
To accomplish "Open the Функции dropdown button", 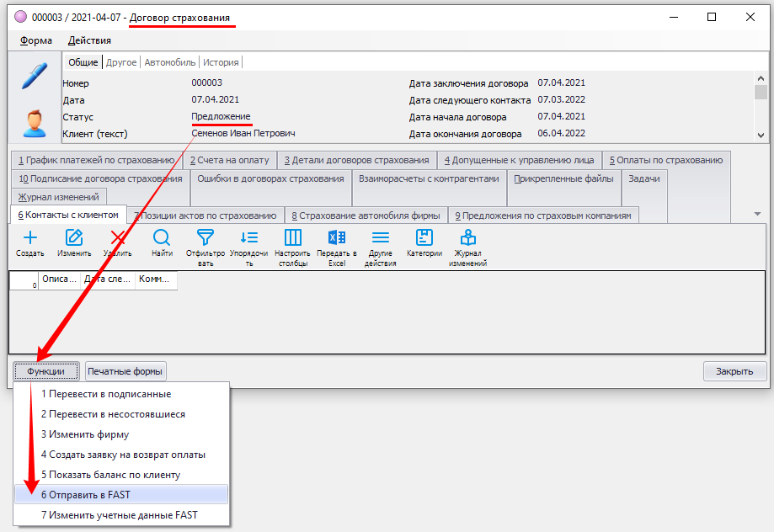I will click(x=45, y=371).
